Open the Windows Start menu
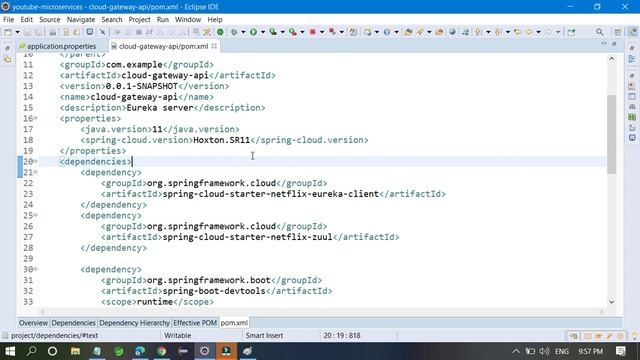The image size is (640, 360). click(x=10, y=351)
